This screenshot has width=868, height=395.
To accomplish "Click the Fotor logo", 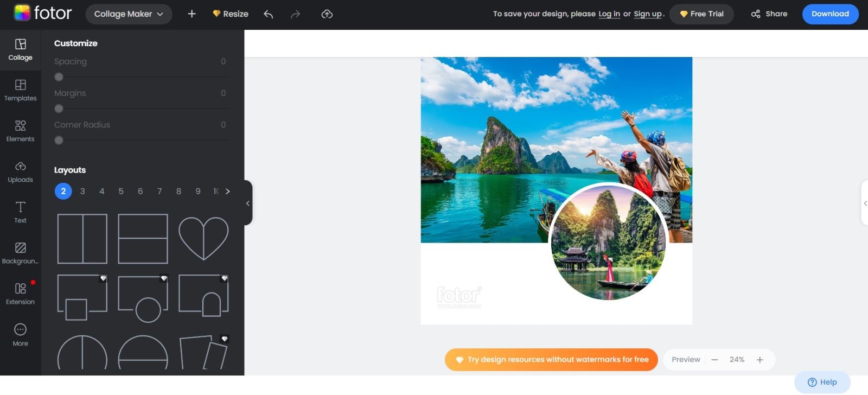I will pos(42,13).
